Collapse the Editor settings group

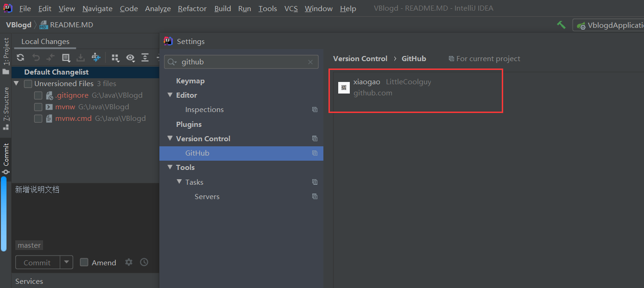coord(170,95)
